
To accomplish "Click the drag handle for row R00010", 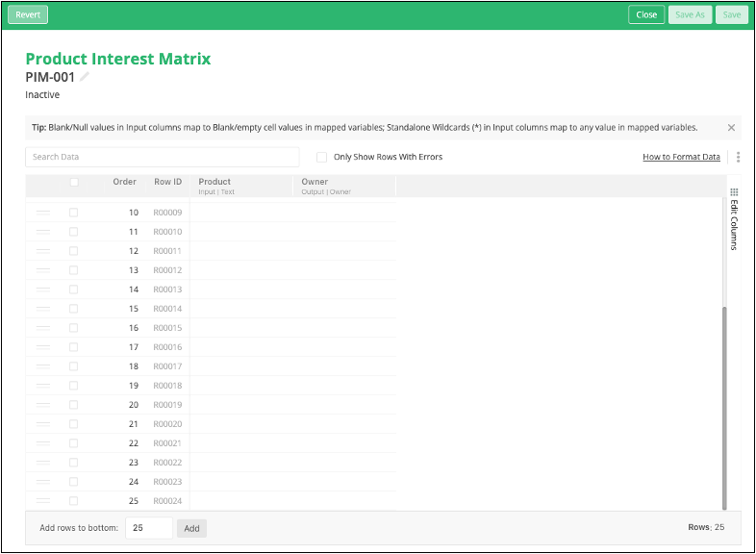I will 43,232.
